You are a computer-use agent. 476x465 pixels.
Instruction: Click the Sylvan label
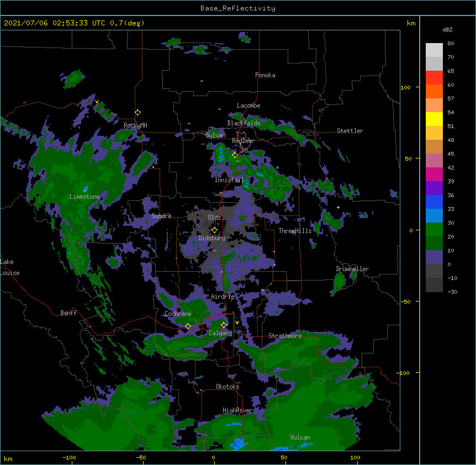point(215,135)
